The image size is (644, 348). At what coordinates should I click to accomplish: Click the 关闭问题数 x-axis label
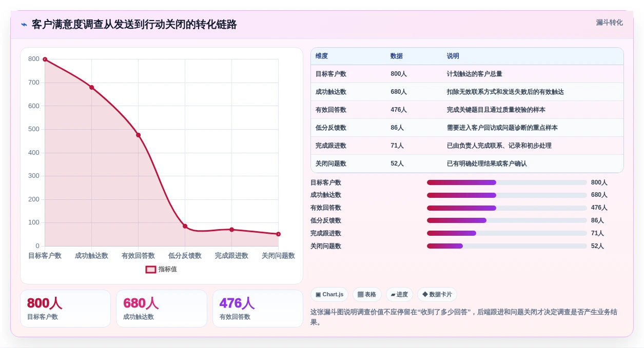point(278,256)
